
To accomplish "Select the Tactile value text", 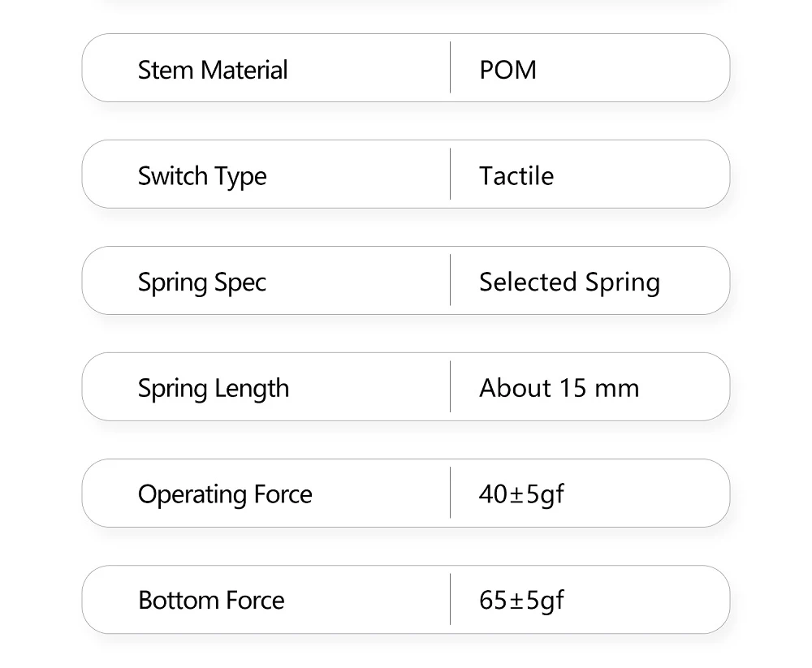I will 516,176.
